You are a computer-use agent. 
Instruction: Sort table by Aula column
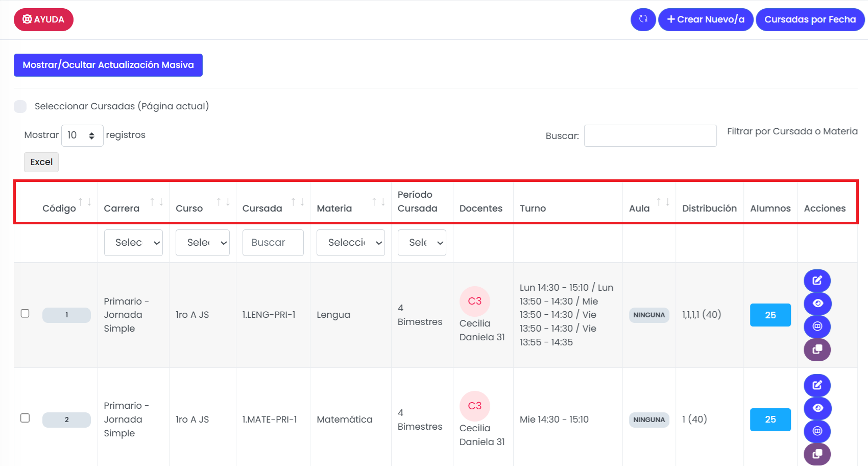pyautogui.click(x=649, y=202)
